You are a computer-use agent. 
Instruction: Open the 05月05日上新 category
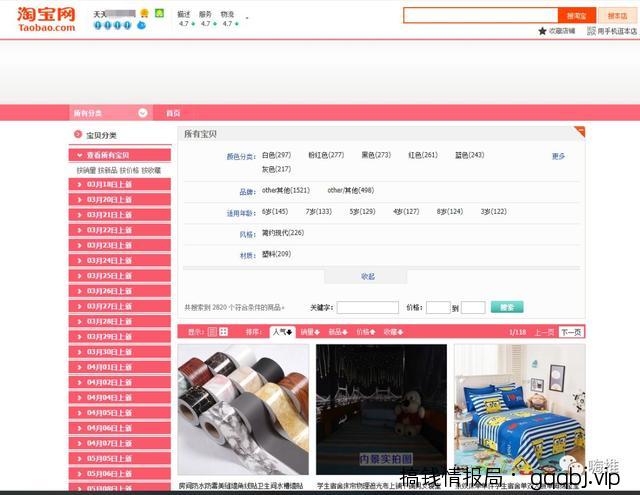tap(120, 459)
